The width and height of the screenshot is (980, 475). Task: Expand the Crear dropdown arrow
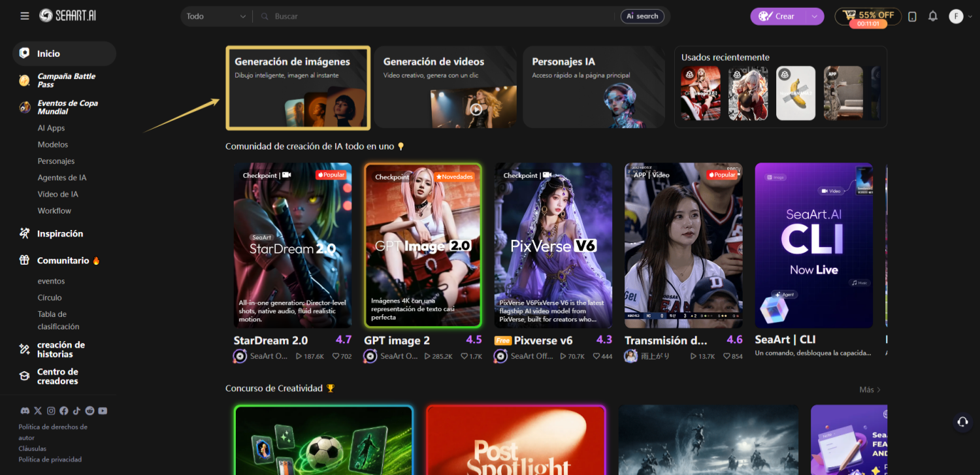814,16
